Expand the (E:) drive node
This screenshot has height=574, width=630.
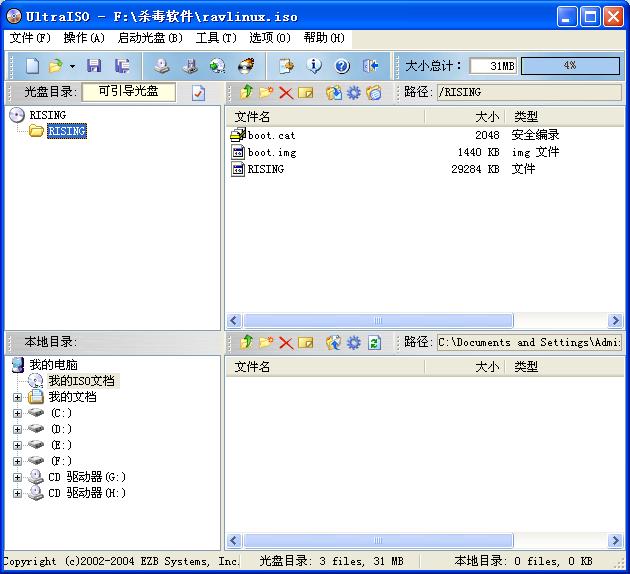tap(17, 445)
